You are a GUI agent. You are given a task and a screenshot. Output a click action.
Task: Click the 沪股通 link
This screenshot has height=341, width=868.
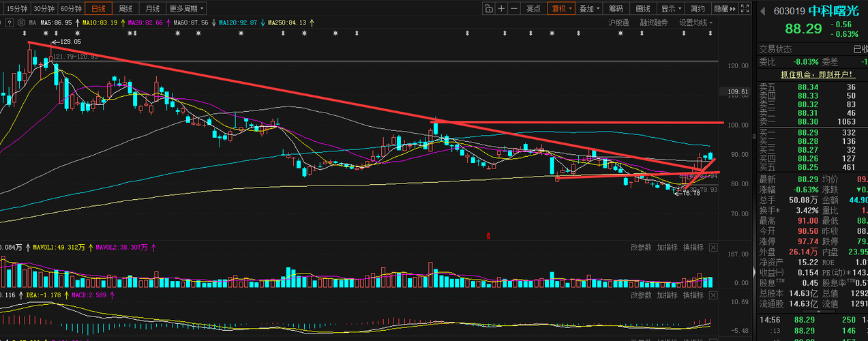click(619, 23)
